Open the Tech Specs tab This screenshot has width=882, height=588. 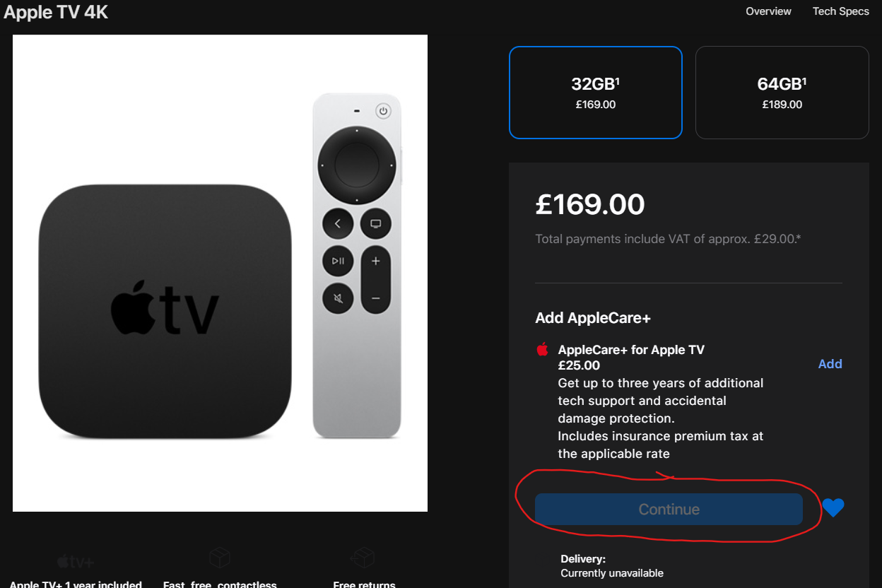click(840, 11)
